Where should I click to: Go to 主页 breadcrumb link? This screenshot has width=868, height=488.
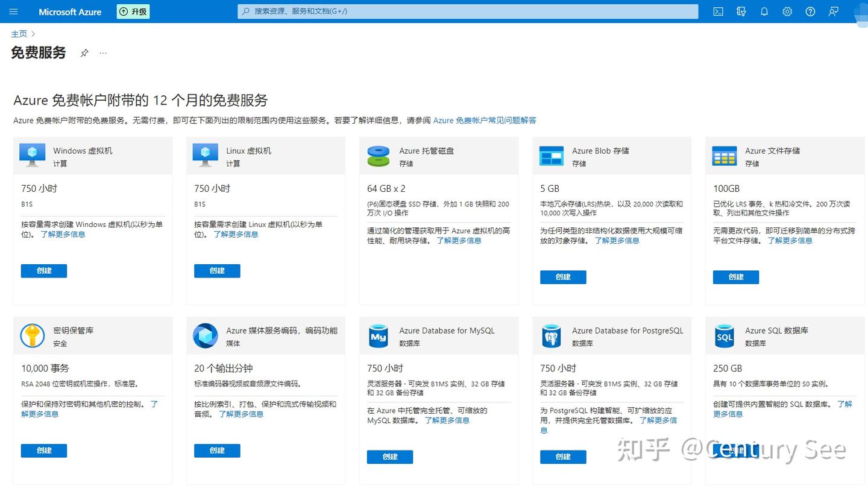pyautogui.click(x=19, y=34)
